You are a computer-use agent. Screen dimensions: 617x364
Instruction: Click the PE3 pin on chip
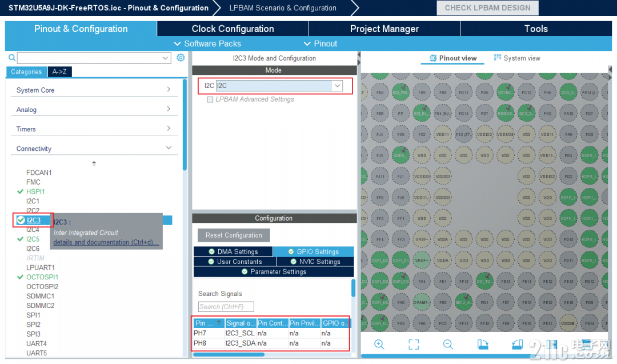(x=380, y=92)
